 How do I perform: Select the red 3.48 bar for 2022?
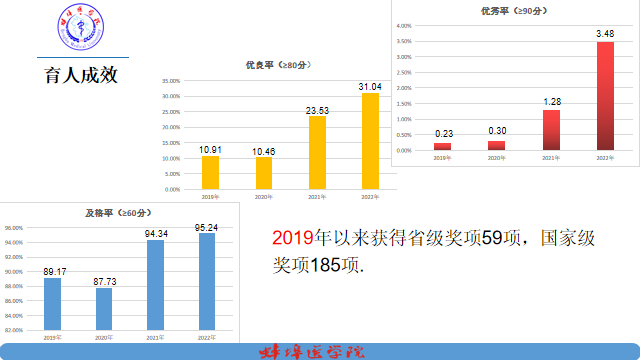tap(605, 96)
